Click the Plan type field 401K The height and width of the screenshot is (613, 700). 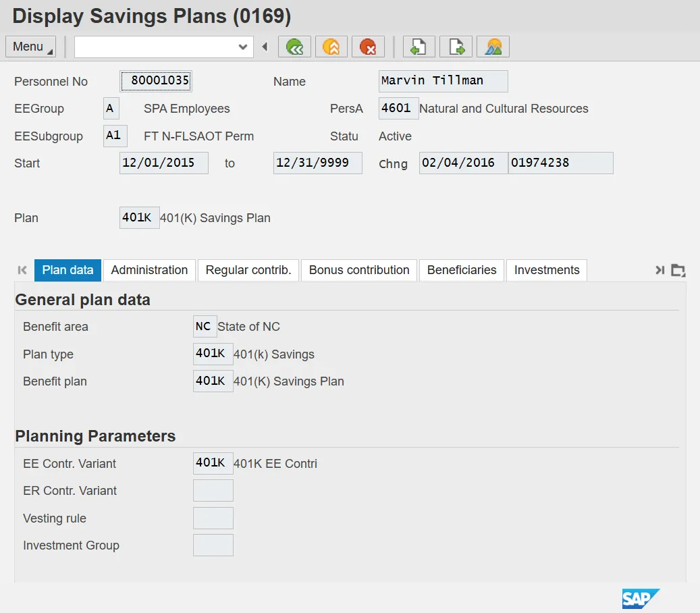pyautogui.click(x=213, y=354)
